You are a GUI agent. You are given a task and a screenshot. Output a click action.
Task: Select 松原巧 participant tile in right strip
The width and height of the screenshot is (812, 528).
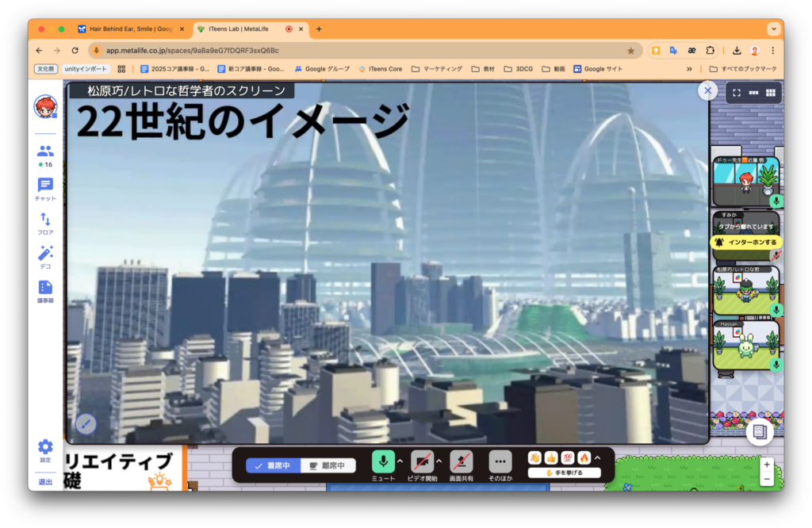tap(746, 290)
